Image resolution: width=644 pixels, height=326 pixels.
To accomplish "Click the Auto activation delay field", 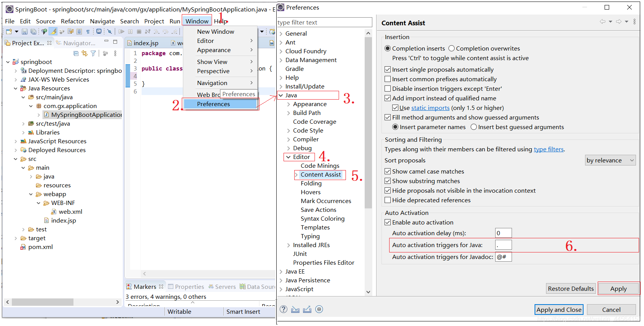I will click(504, 233).
